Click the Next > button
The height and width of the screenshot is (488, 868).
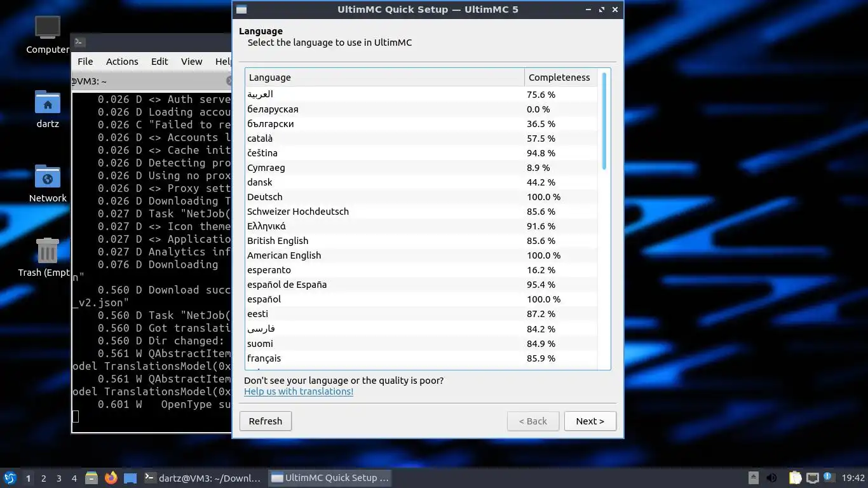click(590, 421)
